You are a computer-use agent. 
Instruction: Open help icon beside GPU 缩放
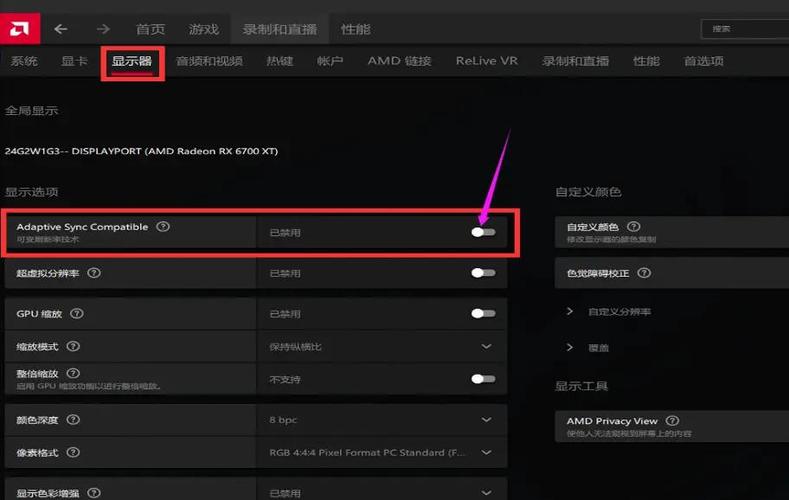click(76, 313)
